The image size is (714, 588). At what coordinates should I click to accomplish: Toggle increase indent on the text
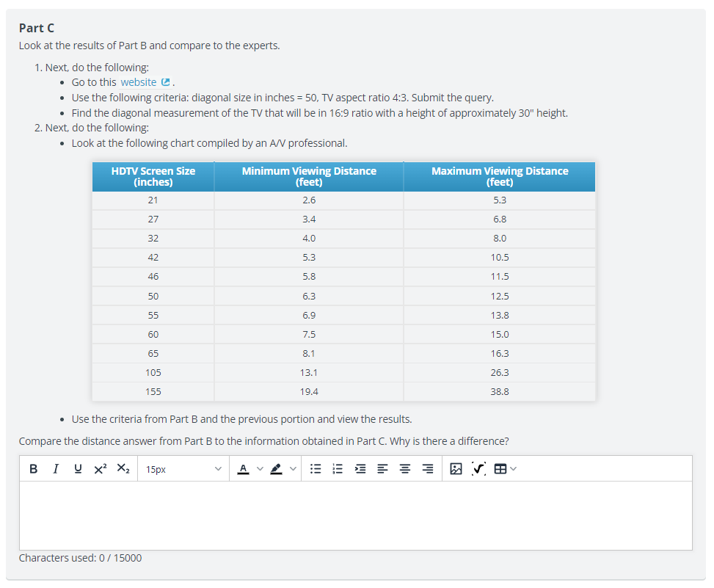point(360,468)
